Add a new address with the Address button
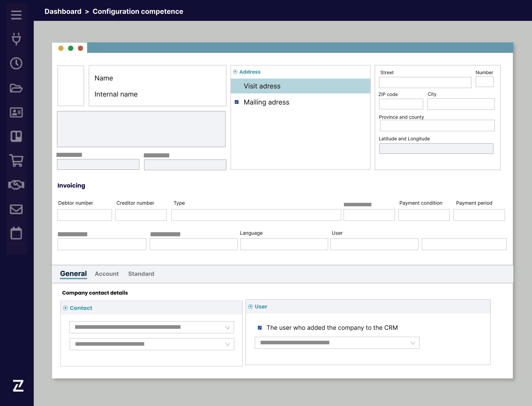 pyautogui.click(x=247, y=72)
